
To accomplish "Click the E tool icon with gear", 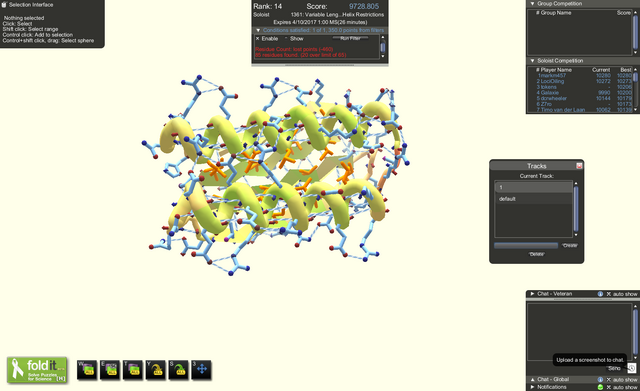I will point(110,370).
